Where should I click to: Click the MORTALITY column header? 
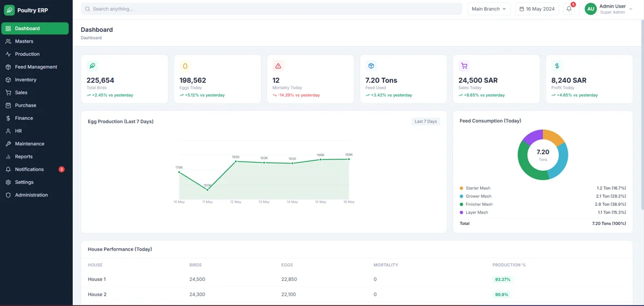pos(386,265)
